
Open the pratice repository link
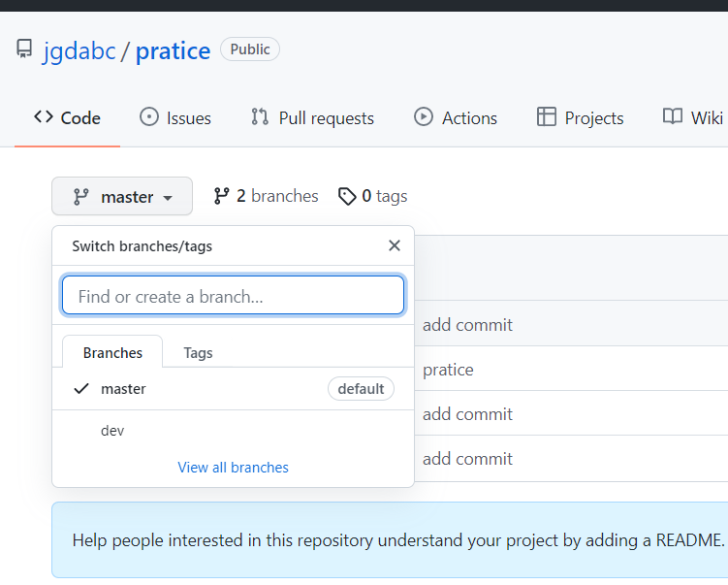[x=173, y=50]
